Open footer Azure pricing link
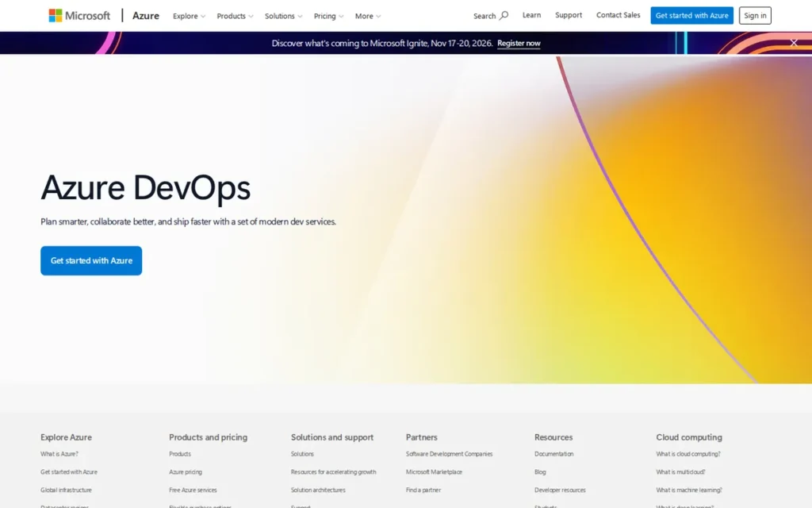Screen dimensions: 812x508 tap(186, 471)
